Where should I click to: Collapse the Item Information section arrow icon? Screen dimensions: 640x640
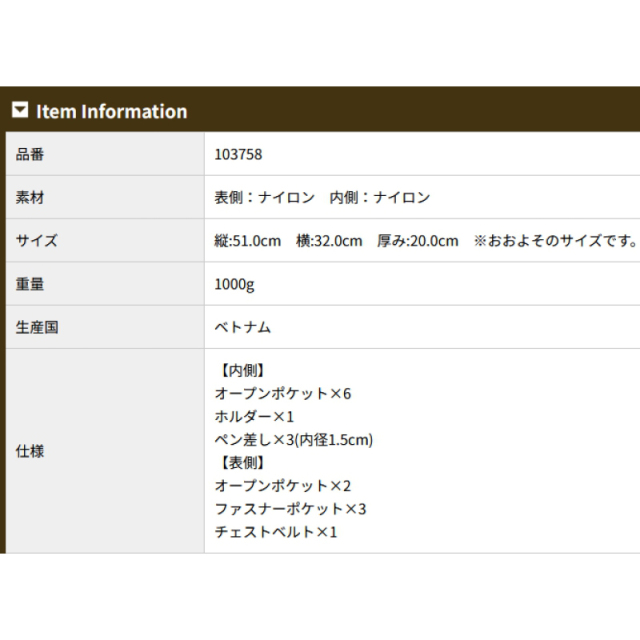20,110
